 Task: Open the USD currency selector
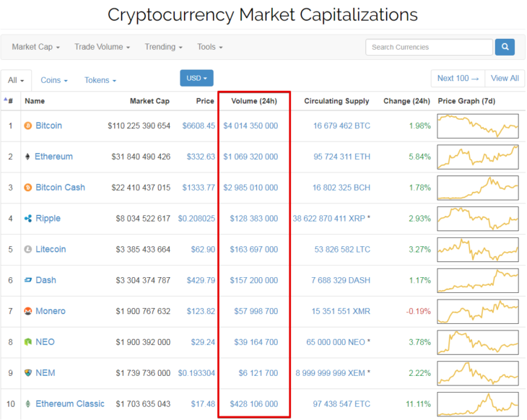pos(196,78)
